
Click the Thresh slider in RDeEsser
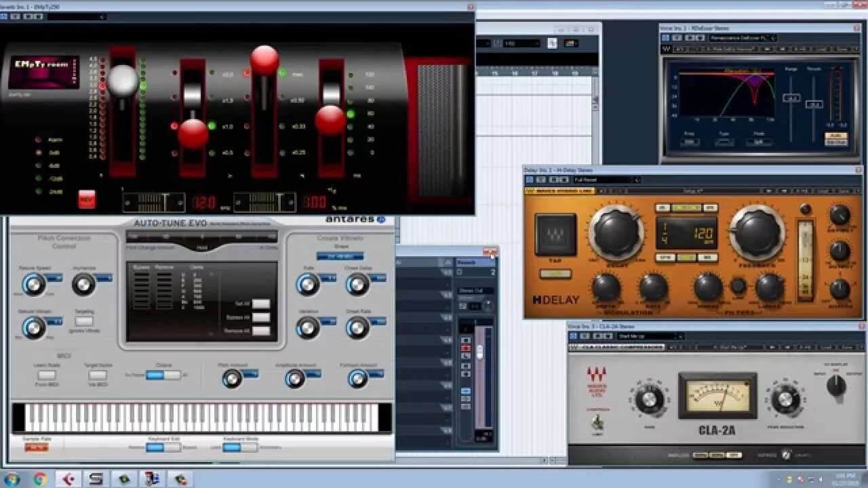tap(814, 104)
